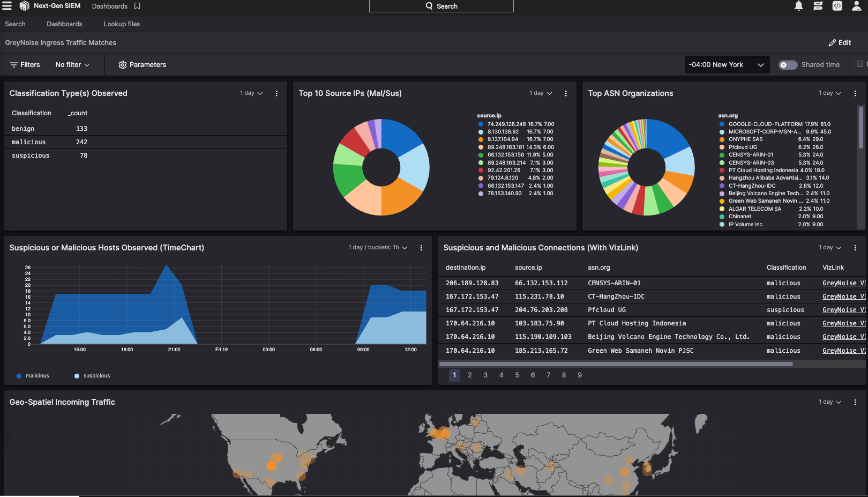
Task: Toggle the Shared time switch
Action: click(x=788, y=65)
